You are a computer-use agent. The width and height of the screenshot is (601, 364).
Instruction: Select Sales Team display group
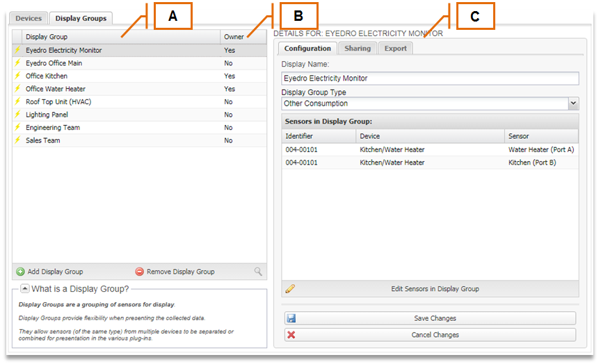pyautogui.click(x=140, y=140)
